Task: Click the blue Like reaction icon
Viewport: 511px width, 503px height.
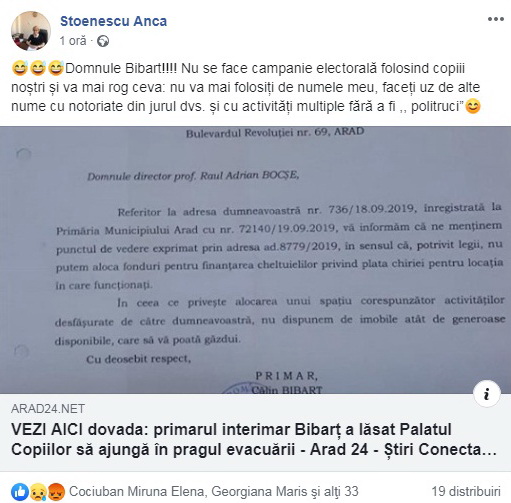Action: pos(20,492)
